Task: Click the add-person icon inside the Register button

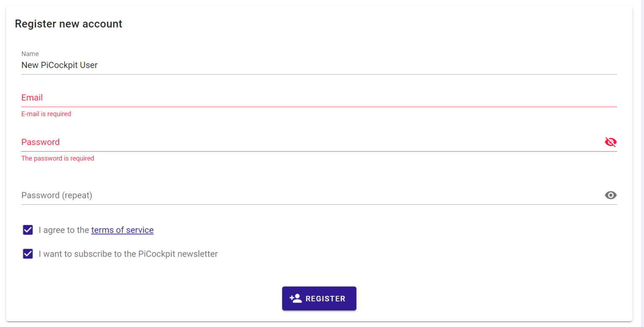Action: click(x=295, y=298)
